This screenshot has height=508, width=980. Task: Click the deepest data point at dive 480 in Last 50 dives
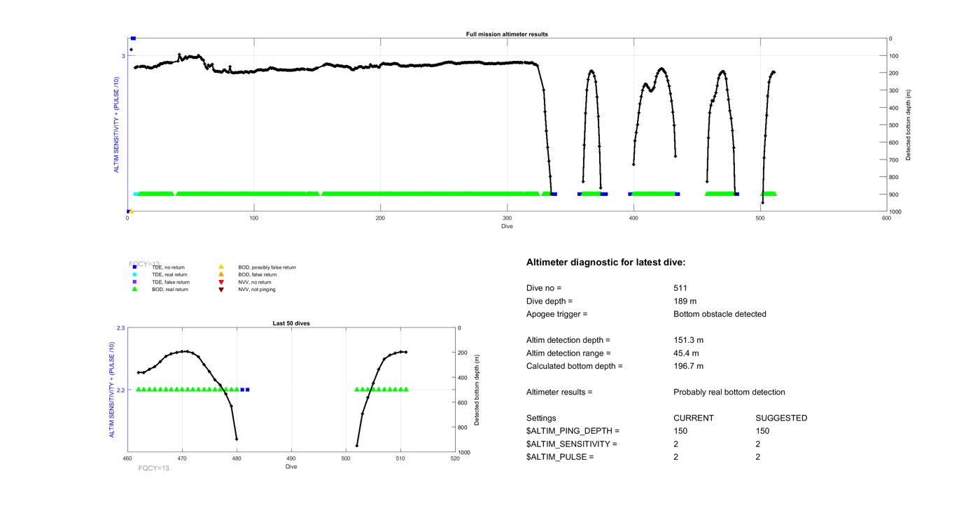click(237, 439)
